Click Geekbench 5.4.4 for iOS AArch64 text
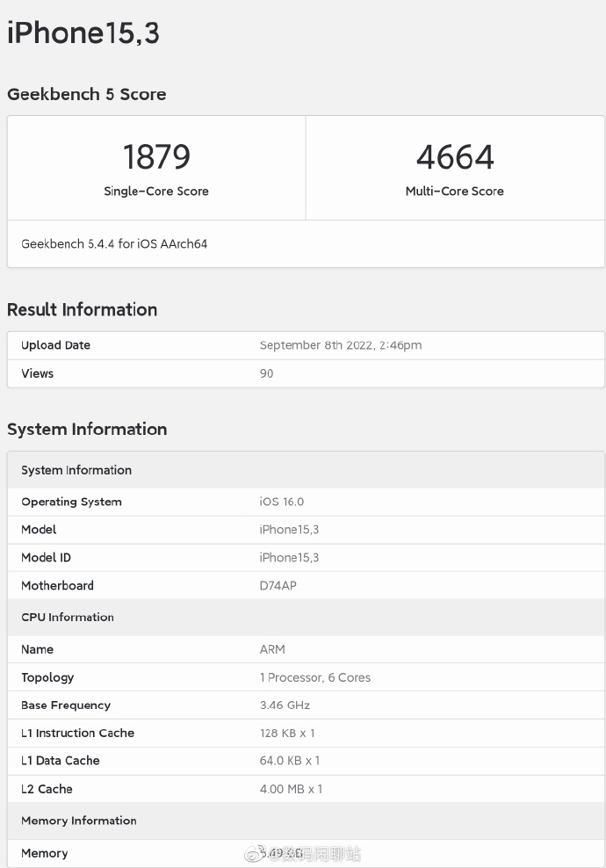The image size is (606, 868). (x=114, y=243)
